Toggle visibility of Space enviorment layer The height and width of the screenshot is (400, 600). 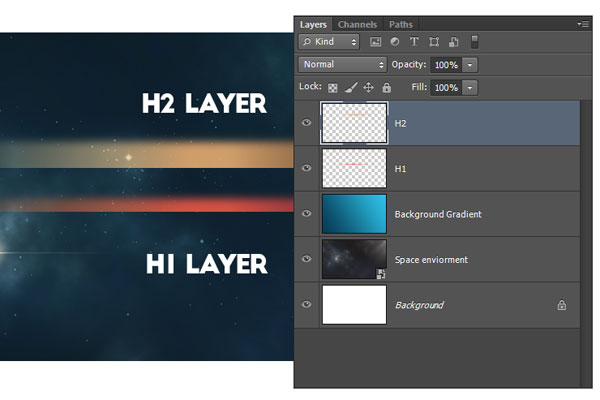click(x=307, y=259)
